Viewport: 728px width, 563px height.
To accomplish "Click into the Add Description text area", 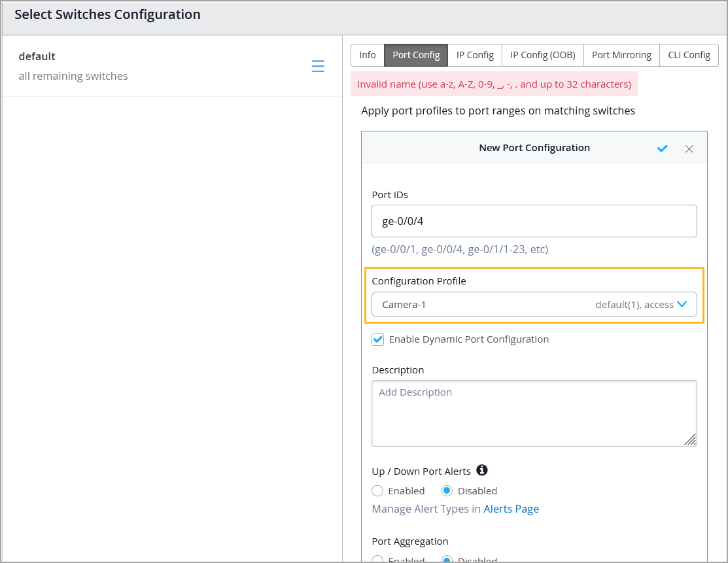I will [534, 413].
